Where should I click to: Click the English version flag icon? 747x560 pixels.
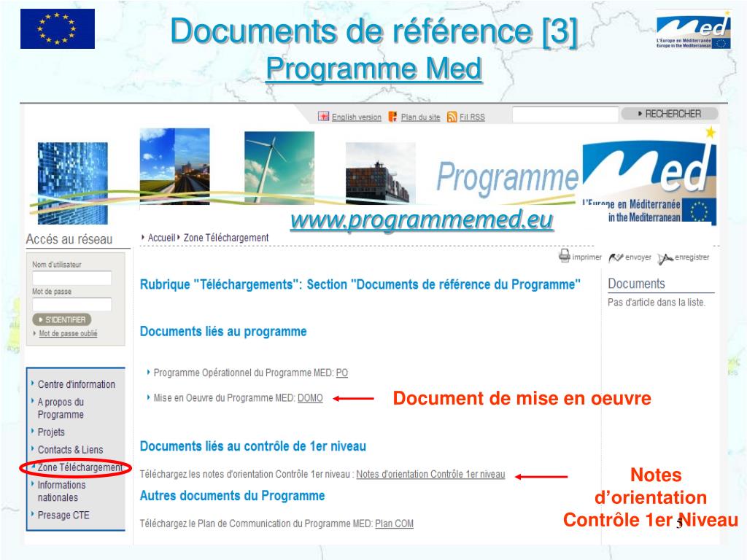click(x=323, y=117)
